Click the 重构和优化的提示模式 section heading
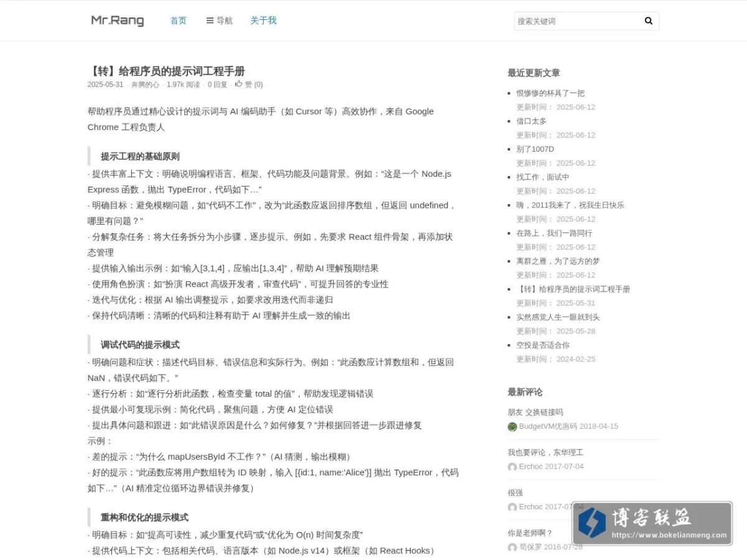This screenshot has height=560, width=747. pos(144,518)
